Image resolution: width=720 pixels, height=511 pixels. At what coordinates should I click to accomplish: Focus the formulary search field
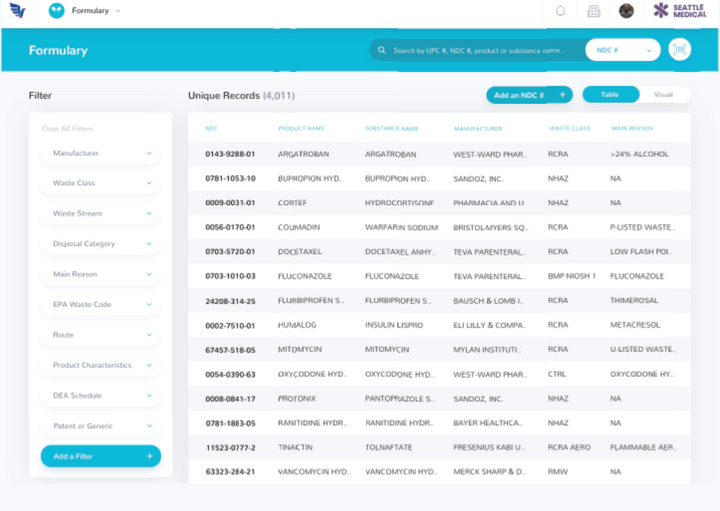click(x=478, y=50)
